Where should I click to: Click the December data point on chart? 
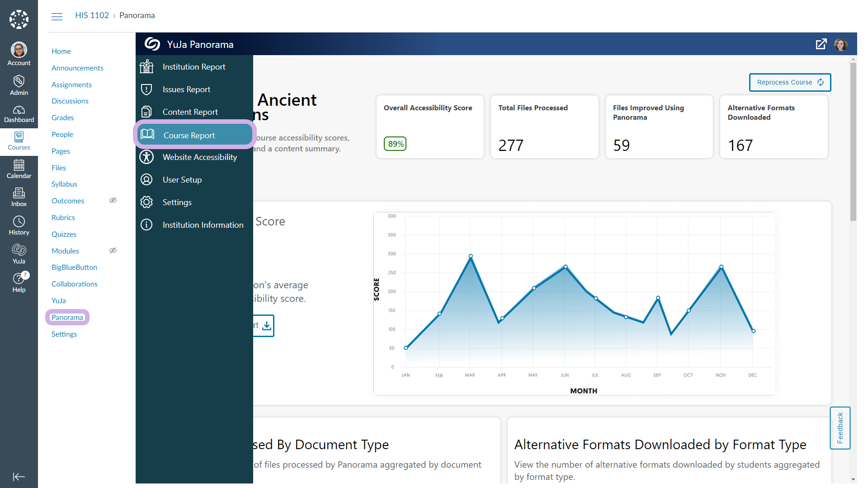click(754, 331)
